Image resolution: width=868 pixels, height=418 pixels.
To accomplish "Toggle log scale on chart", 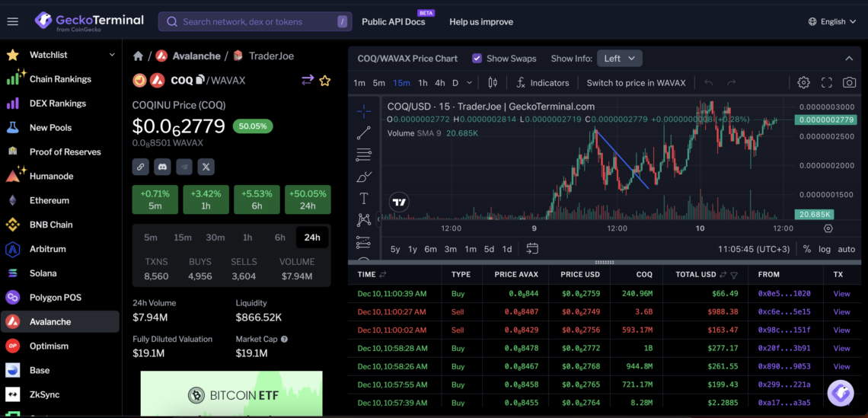I will [825, 249].
